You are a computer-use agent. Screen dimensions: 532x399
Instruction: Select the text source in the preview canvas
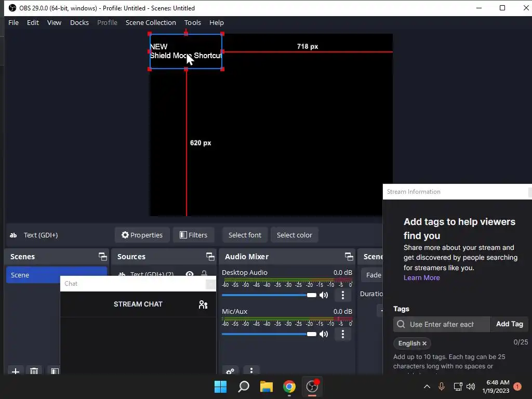click(x=186, y=51)
